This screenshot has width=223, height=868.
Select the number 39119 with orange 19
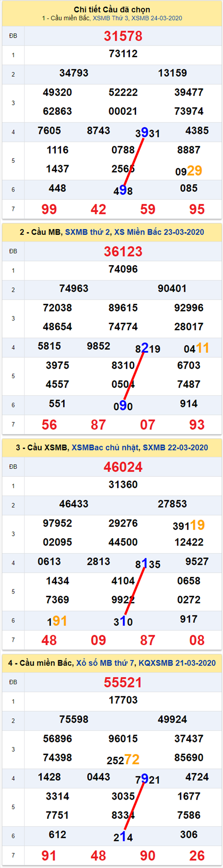click(x=189, y=525)
